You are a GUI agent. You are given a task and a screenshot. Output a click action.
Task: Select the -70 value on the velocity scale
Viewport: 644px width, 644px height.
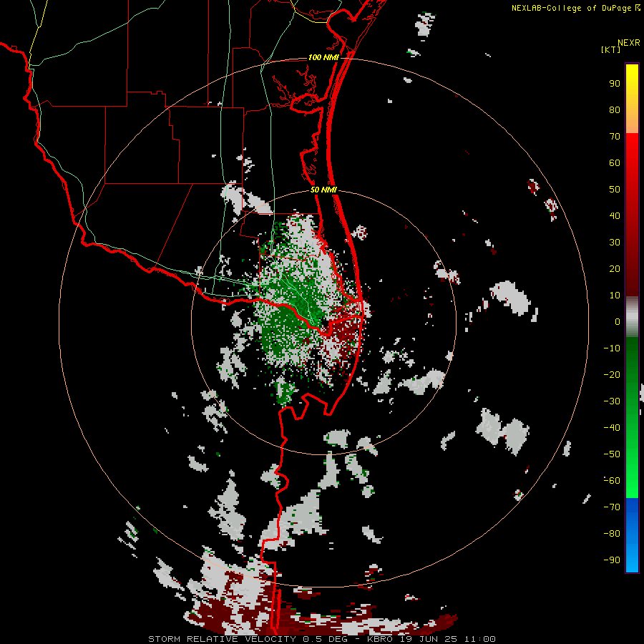612,507
